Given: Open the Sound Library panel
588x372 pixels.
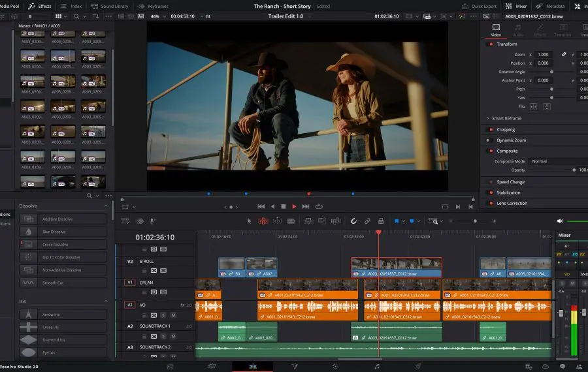Looking at the screenshot, I should [x=110, y=6].
